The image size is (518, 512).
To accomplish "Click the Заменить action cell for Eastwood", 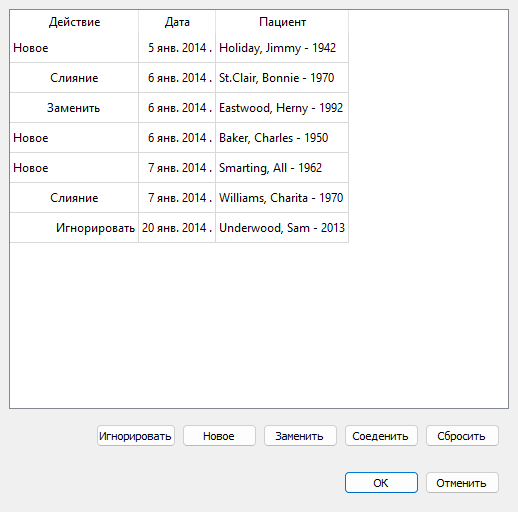I will 74,108.
